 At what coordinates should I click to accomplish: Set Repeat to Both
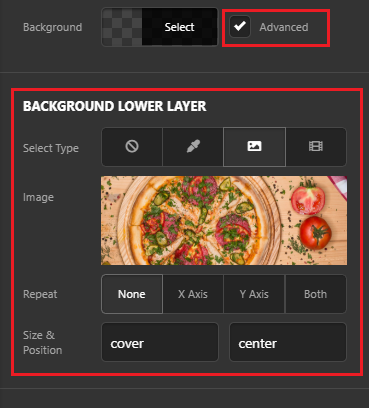point(316,294)
